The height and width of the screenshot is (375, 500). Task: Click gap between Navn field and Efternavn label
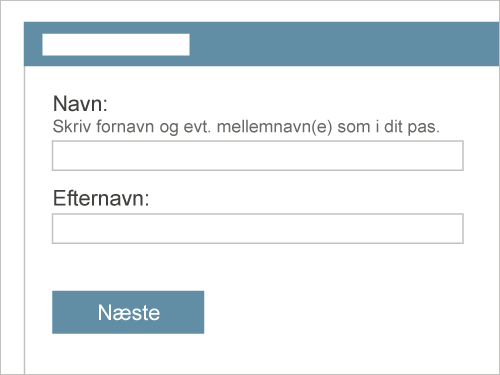tap(258, 179)
